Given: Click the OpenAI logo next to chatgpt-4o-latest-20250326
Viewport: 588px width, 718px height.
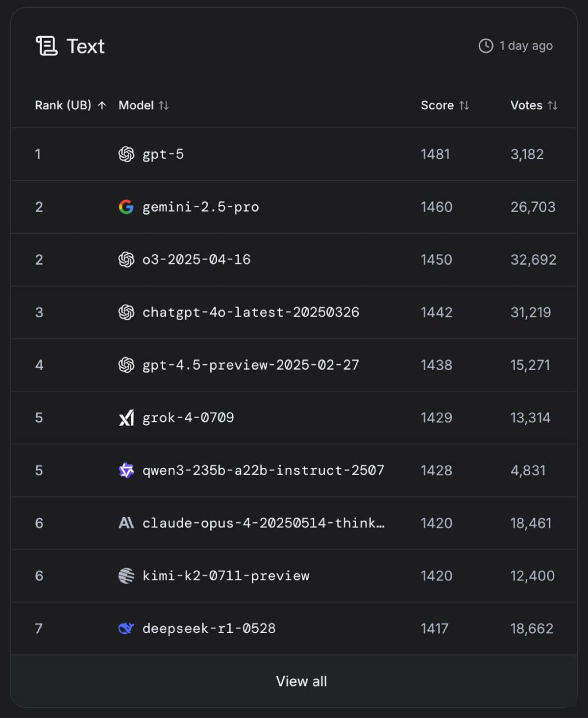Looking at the screenshot, I should (x=126, y=312).
